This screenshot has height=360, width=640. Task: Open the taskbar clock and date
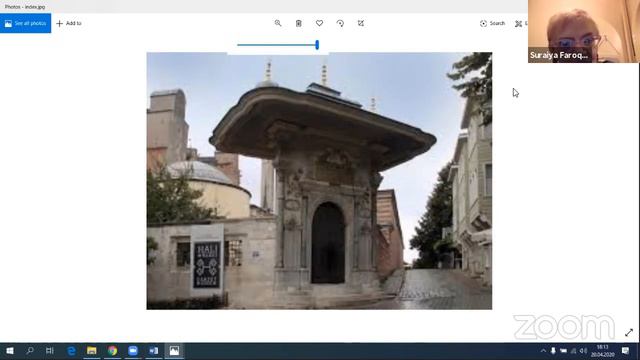tap(602, 351)
